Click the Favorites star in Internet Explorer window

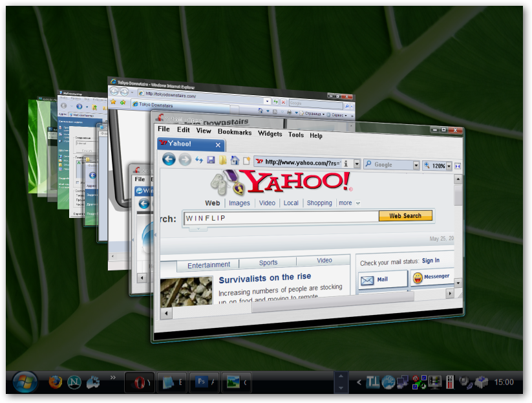point(113,102)
